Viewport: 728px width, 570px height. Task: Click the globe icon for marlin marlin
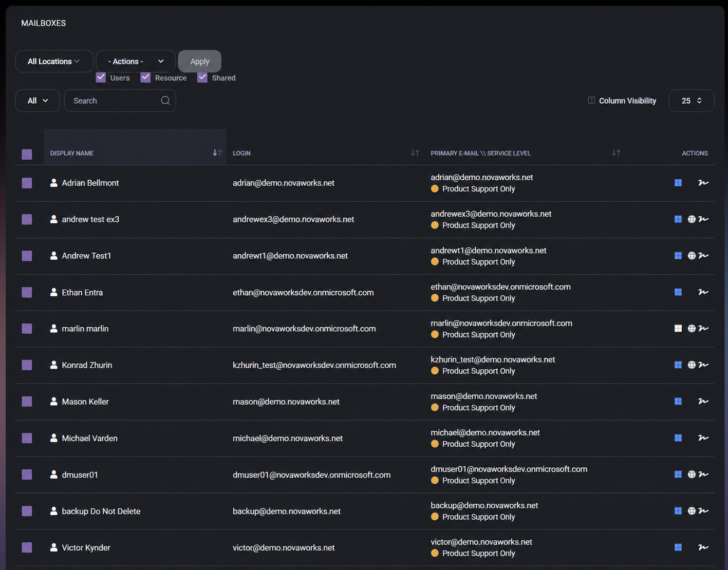point(692,329)
